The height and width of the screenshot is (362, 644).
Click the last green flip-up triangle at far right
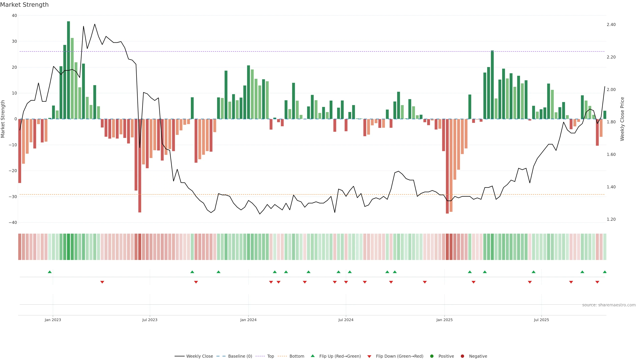click(x=604, y=272)
